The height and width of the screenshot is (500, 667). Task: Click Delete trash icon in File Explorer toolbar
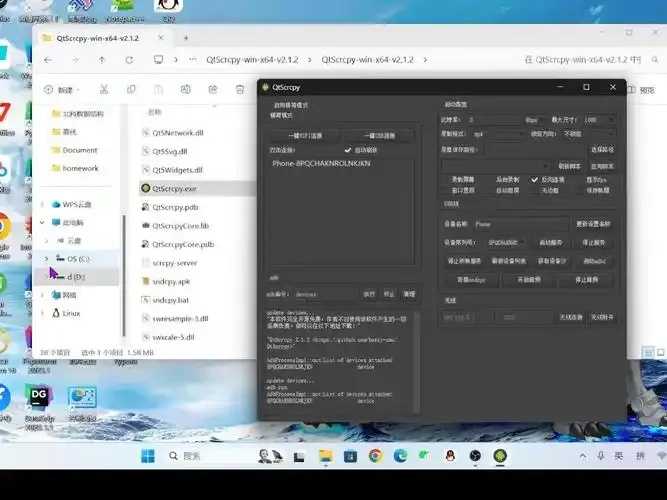(240, 89)
